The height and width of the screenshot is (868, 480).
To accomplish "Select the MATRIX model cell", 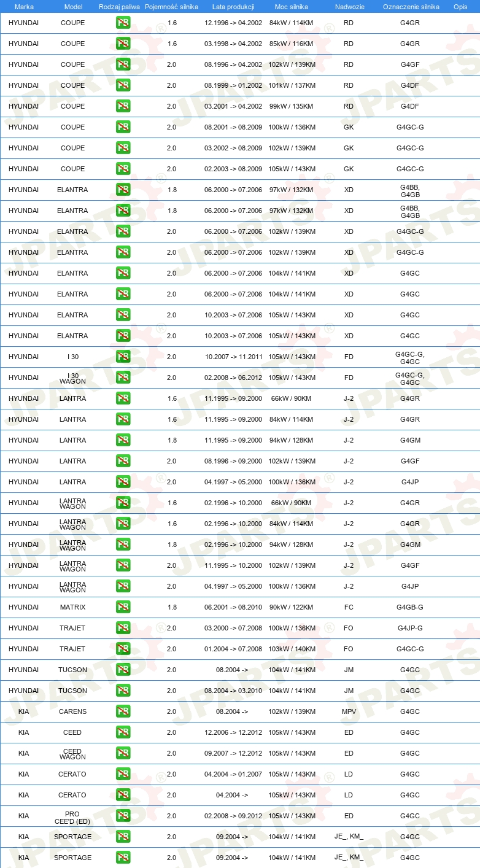I will tap(73, 607).
